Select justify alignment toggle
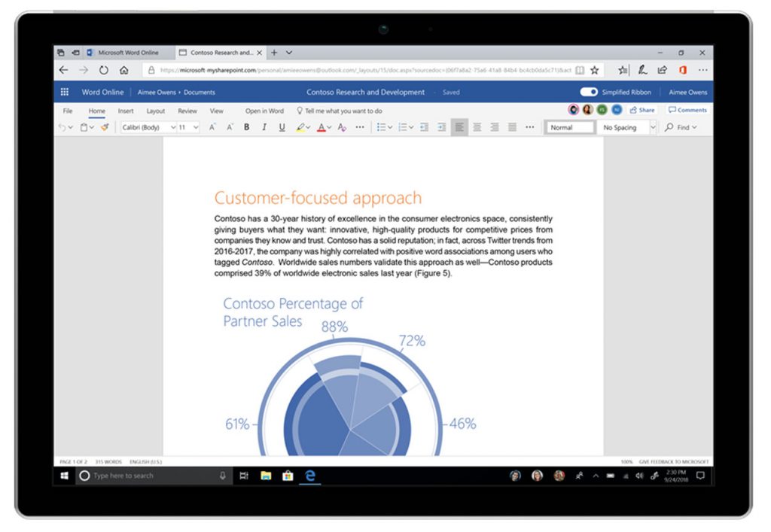This screenshot has width=771, height=532. coord(512,127)
